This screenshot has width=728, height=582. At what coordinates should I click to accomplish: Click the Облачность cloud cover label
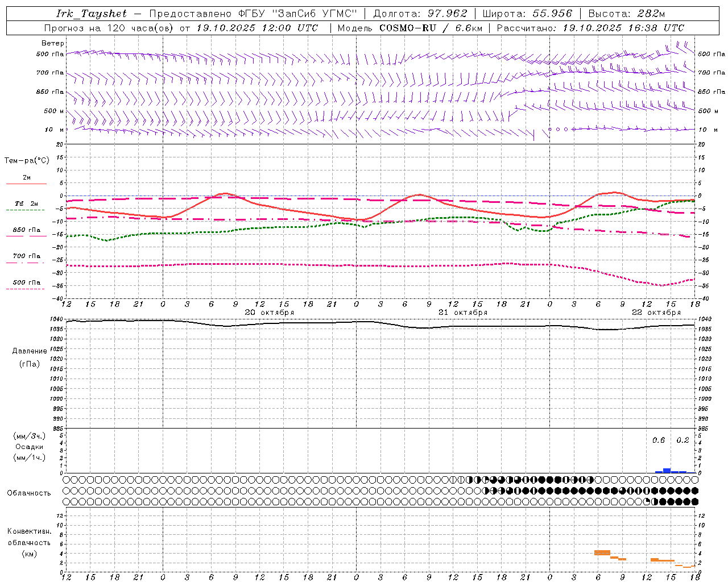click(x=29, y=493)
